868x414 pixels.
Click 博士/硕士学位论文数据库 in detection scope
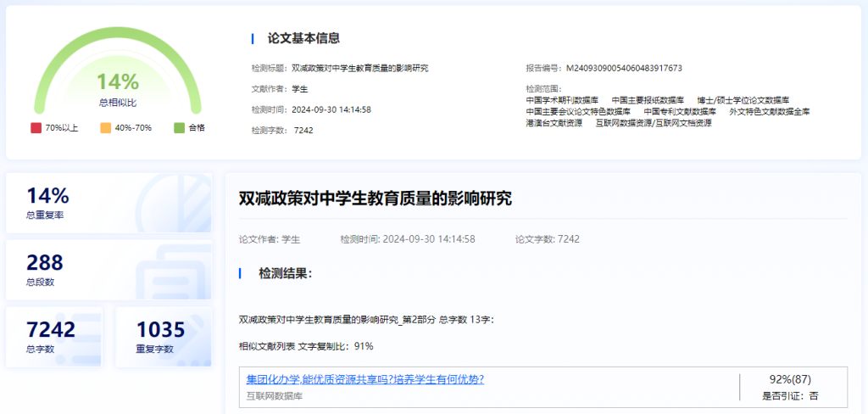pos(743,99)
